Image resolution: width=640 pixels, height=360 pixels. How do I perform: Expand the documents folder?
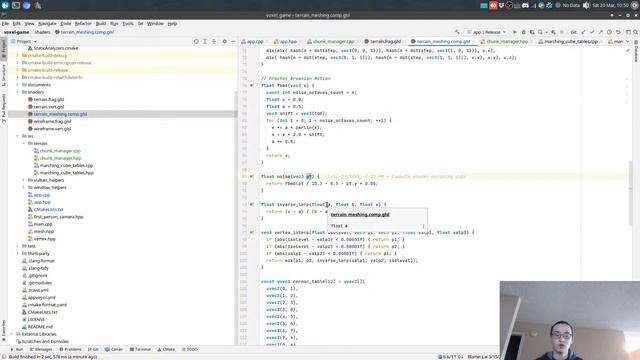[x=18, y=85]
